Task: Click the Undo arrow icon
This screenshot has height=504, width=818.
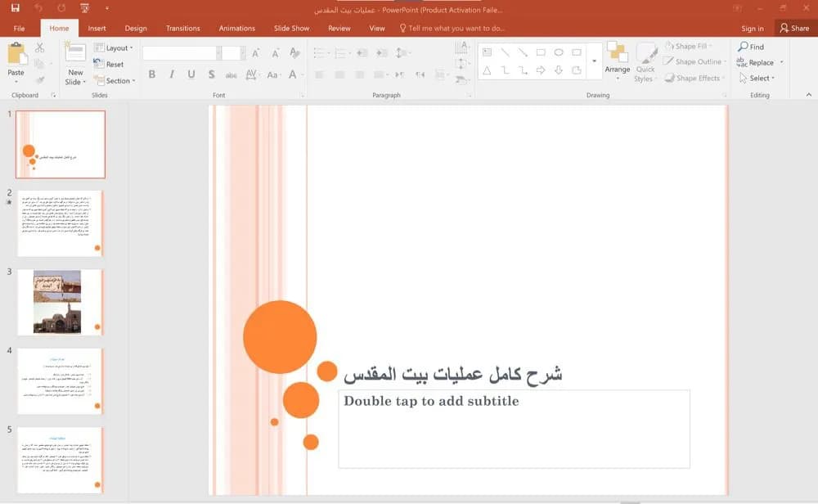Action: pyautogui.click(x=38, y=8)
